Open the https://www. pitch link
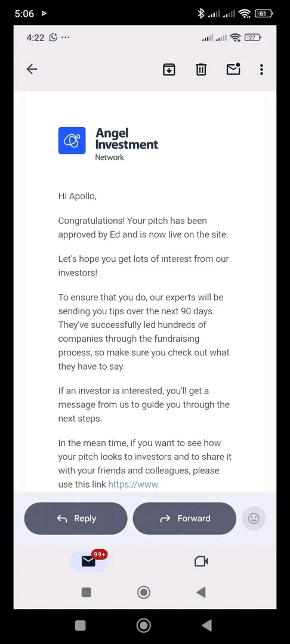The height and width of the screenshot is (644, 290). (134, 484)
